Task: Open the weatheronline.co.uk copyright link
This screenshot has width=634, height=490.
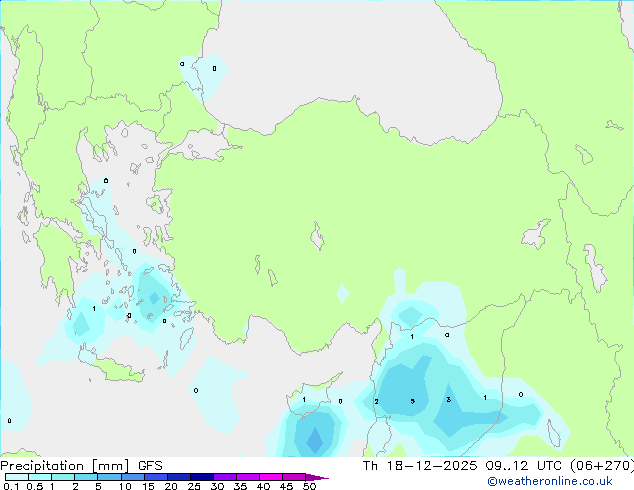Action: tap(550, 481)
